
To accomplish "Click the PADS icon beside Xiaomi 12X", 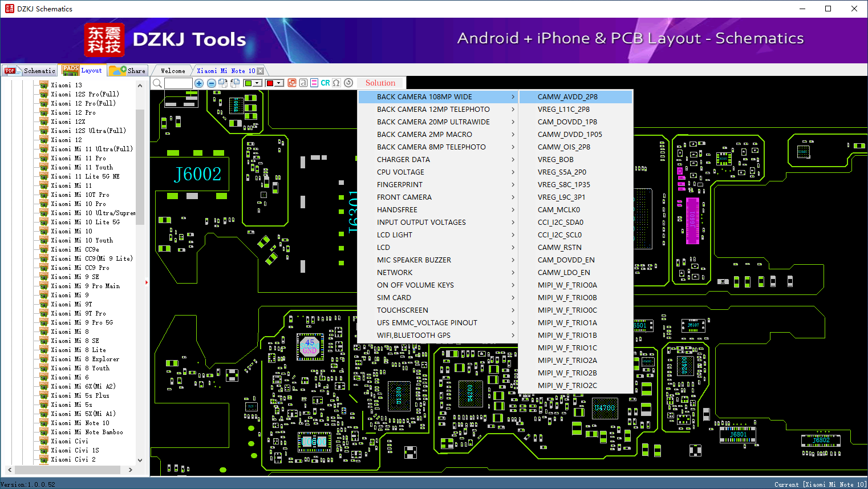I will click(44, 122).
